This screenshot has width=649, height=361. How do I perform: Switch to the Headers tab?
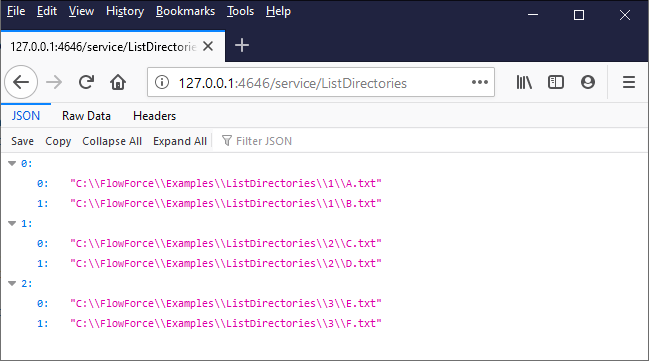pyautogui.click(x=154, y=116)
